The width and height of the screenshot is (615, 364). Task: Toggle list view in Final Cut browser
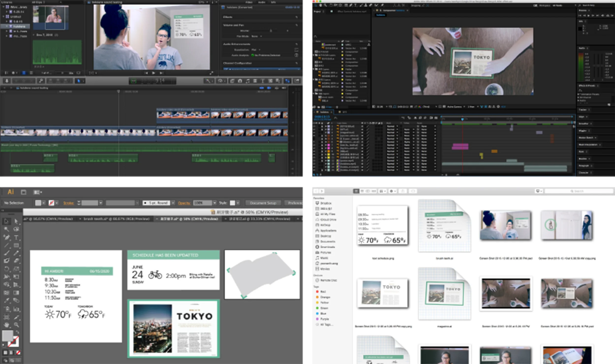tap(31, 73)
